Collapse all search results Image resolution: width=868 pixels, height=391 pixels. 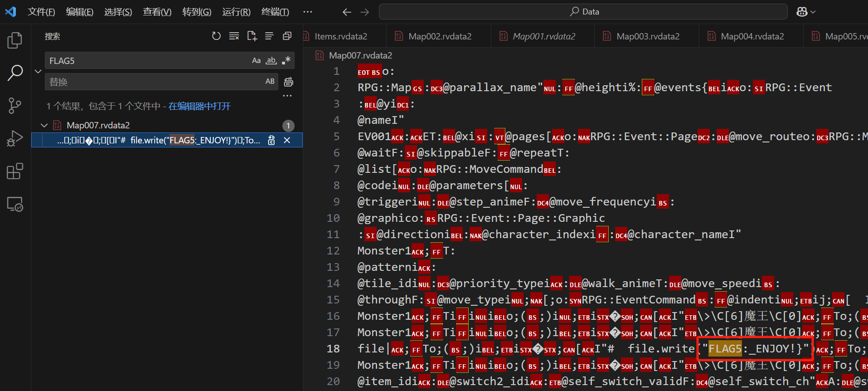pos(287,36)
